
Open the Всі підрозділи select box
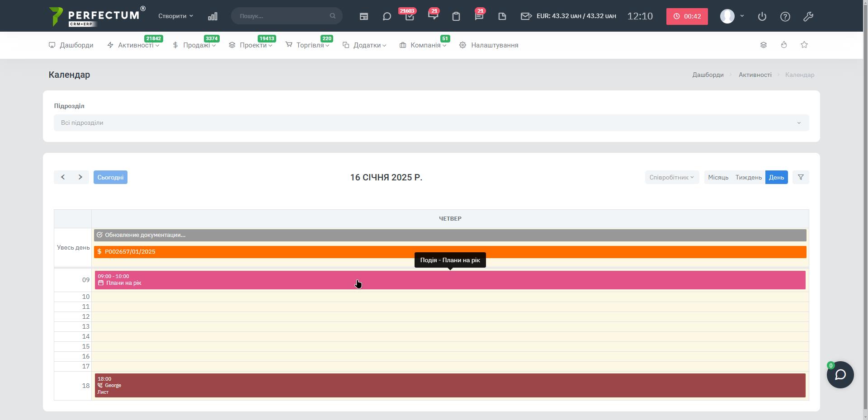[431, 123]
